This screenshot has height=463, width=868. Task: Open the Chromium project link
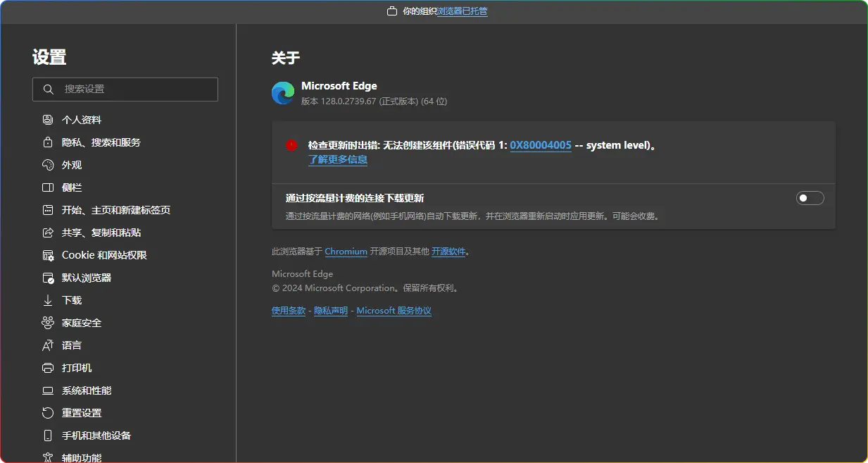346,252
